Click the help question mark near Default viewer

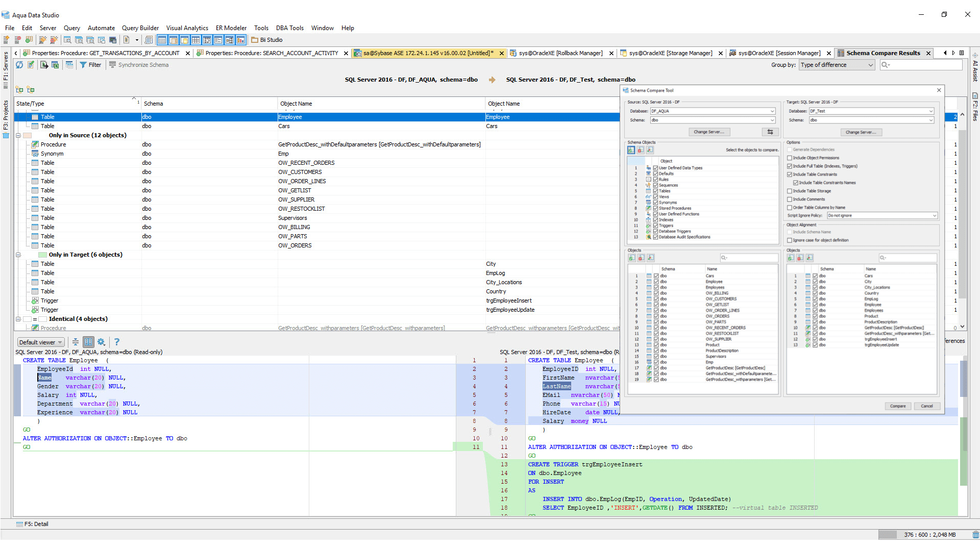[x=117, y=342]
